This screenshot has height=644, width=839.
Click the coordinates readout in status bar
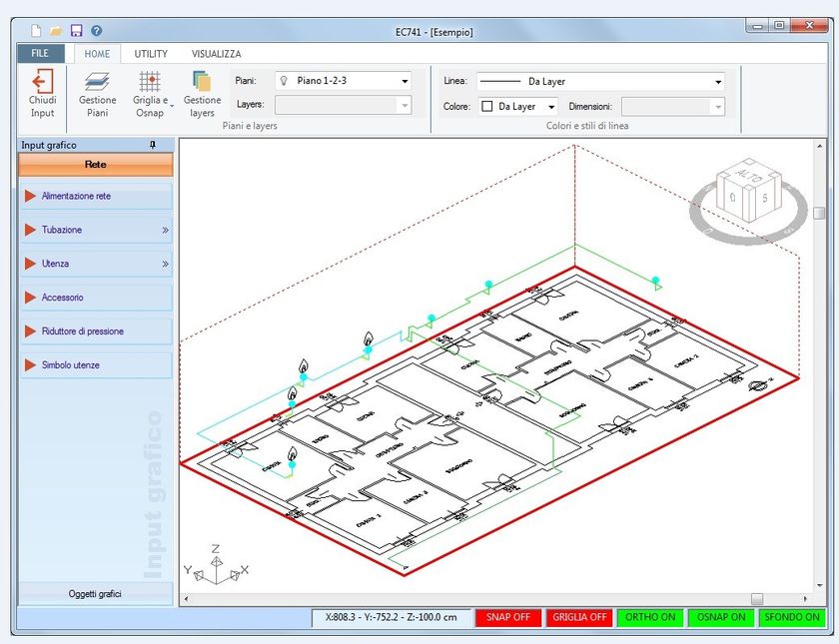[x=392, y=617]
